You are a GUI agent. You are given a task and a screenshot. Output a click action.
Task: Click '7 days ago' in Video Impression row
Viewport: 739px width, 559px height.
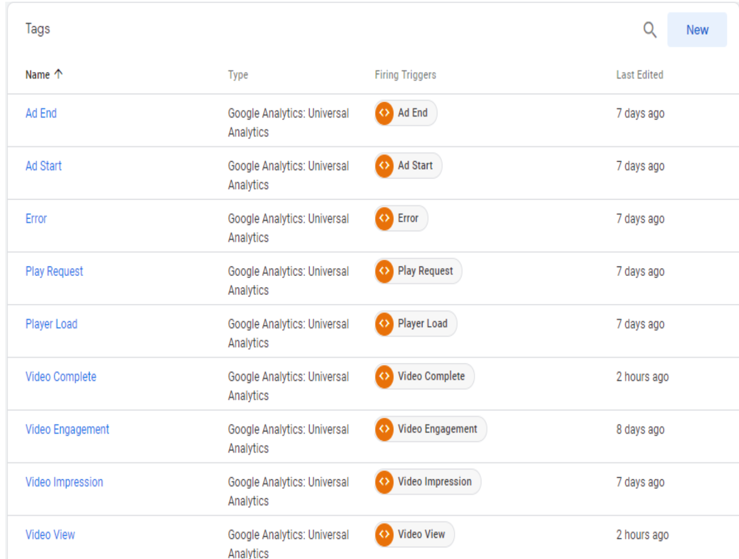click(640, 483)
